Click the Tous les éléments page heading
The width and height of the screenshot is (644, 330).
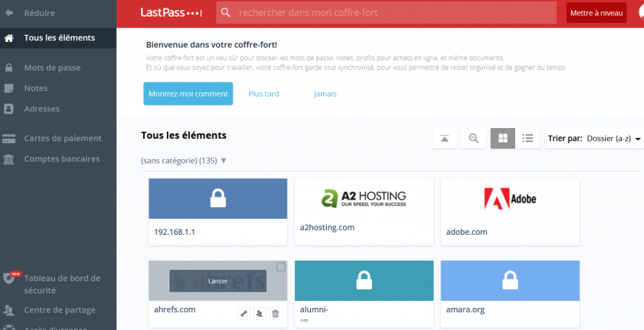184,135
